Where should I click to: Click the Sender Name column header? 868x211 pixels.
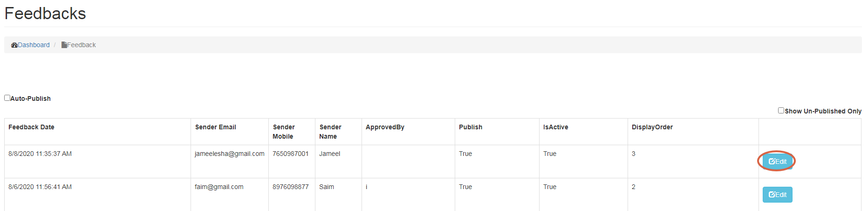pos(330,132)
